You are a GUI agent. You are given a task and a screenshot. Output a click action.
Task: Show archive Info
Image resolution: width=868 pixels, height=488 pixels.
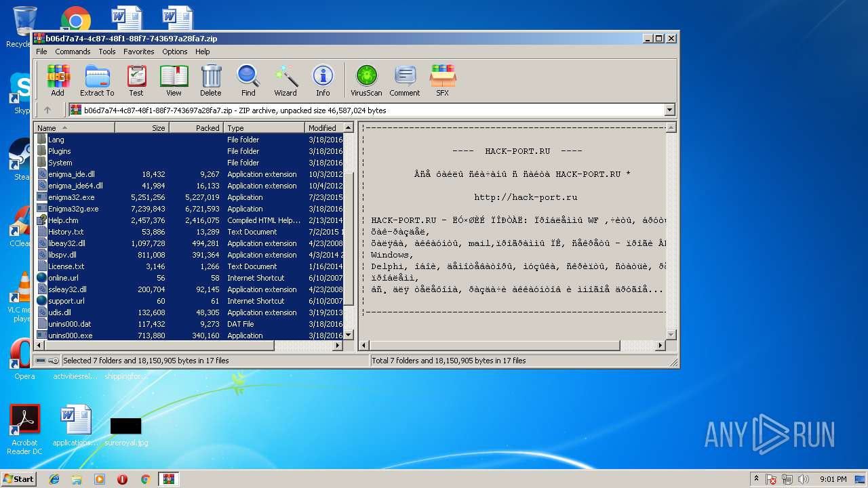tap(323, 81)
